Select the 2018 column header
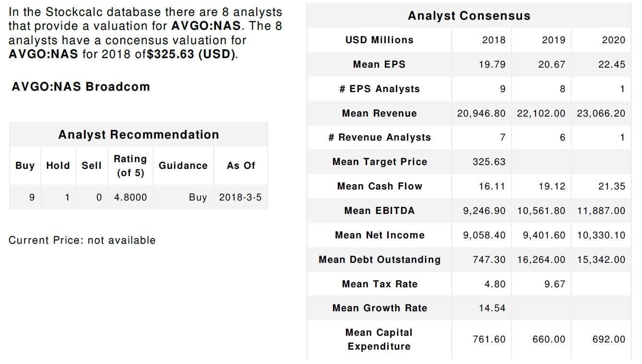642x364 pixels. [494, 40]
